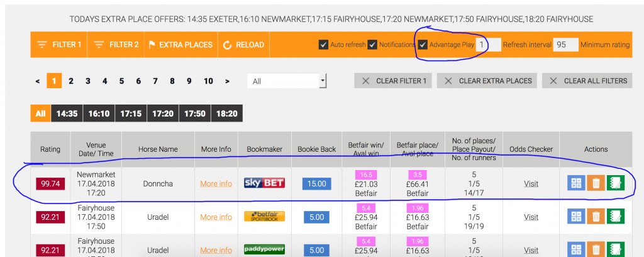The height and width of the screenshot is (257, 644).
Task: Click the 99.74 rating badge
Action: click(50, 184)
